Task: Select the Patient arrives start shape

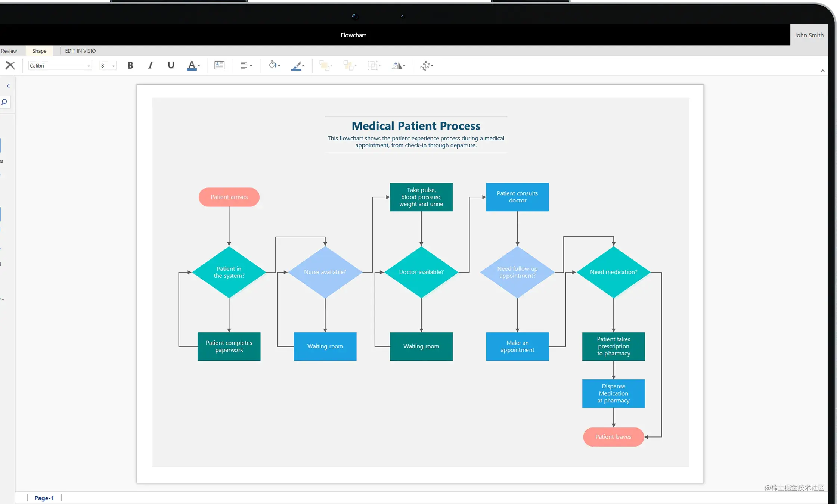Action: pyautogui.click(x=229, y=197)
